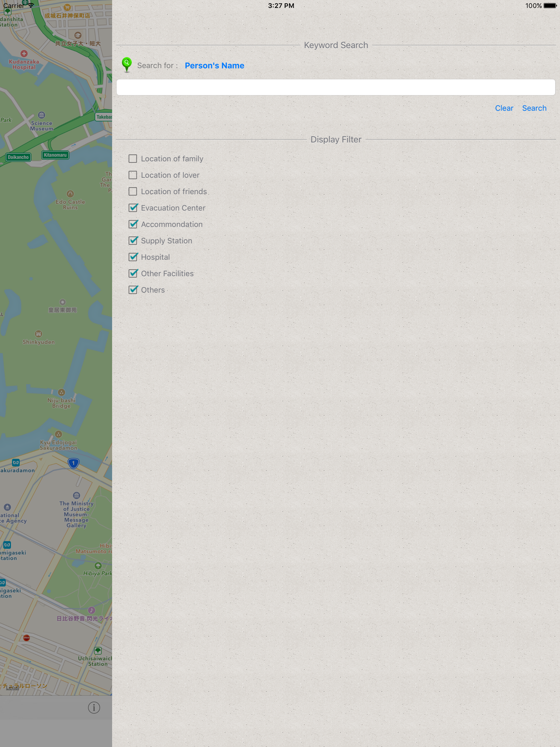Tap the Niju-bashi Bridge map icon

(61, 392)
